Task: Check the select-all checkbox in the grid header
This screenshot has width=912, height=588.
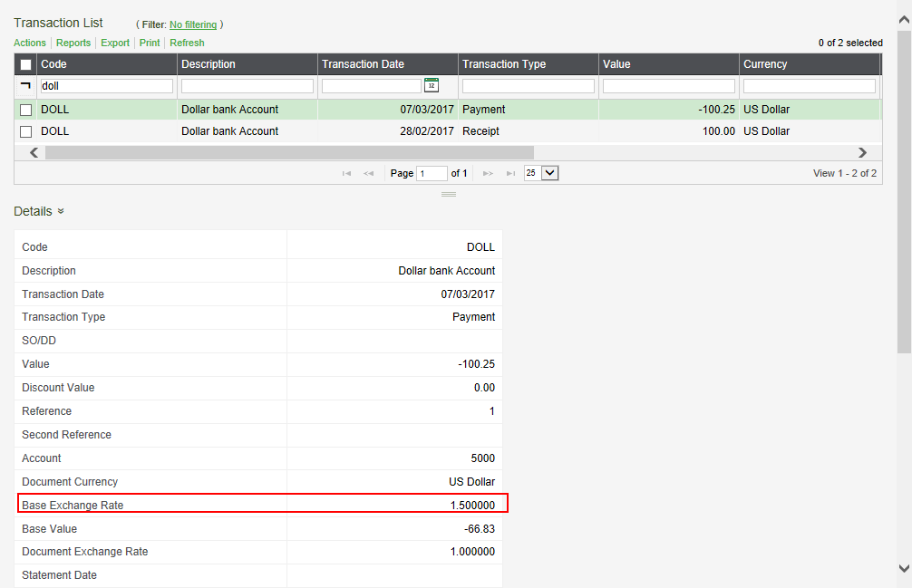Action: click(x=24, y=63)
